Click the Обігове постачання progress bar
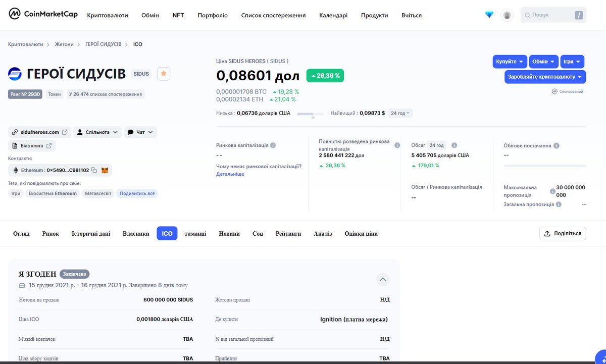 (x=545, y=166)
